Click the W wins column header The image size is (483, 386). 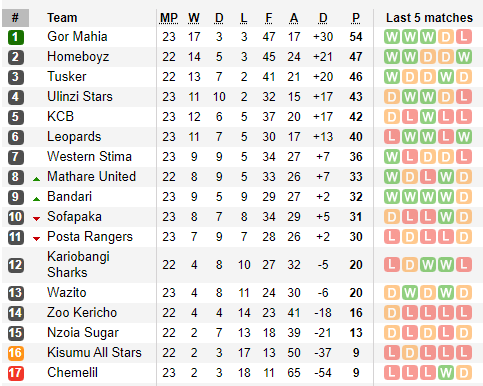[x=194, y=18]
